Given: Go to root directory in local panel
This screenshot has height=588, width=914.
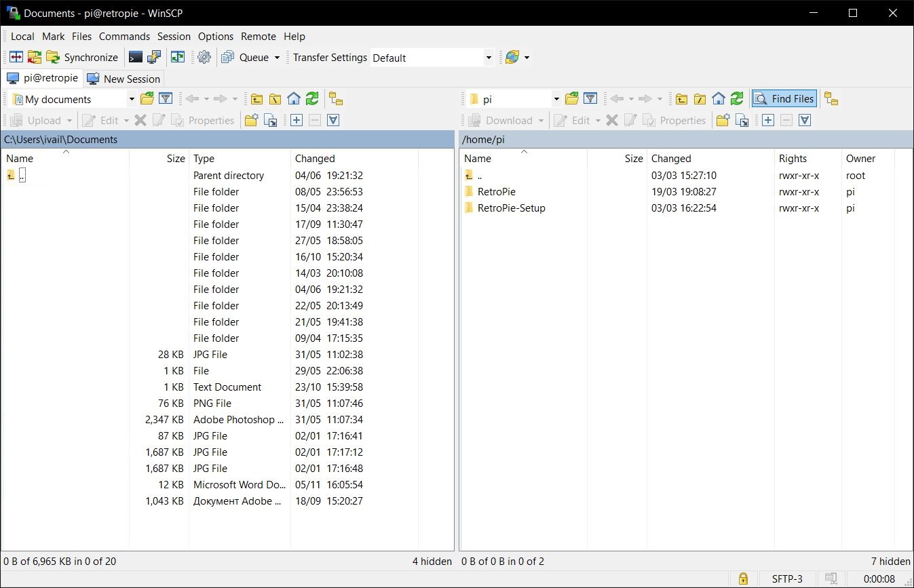Looking at the screenshot, I should [275, 99].
